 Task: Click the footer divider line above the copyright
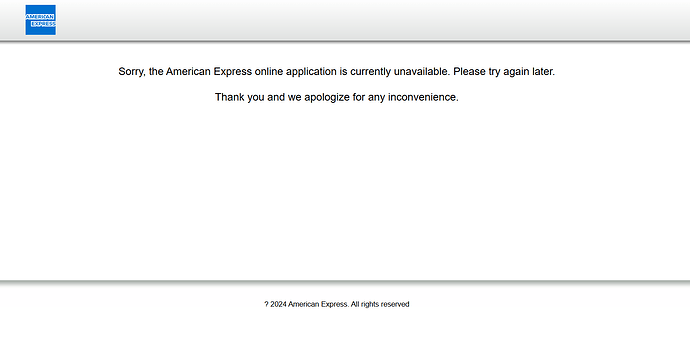345,280
